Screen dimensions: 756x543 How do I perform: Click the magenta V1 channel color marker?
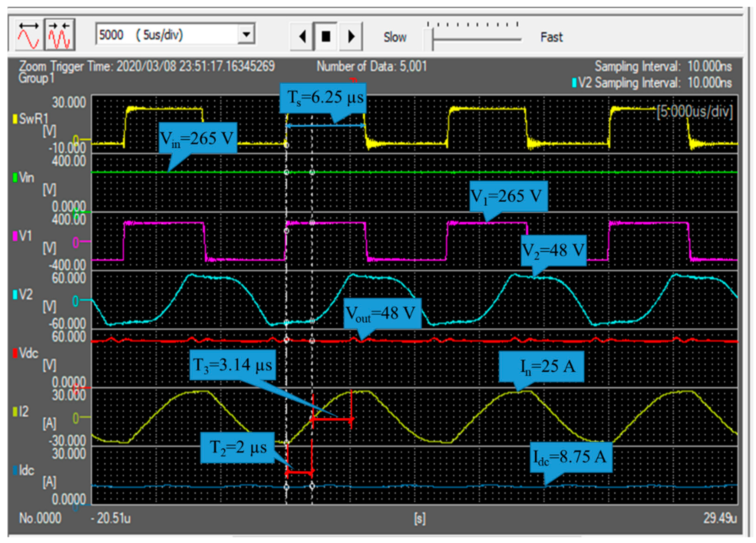(15, 236)
